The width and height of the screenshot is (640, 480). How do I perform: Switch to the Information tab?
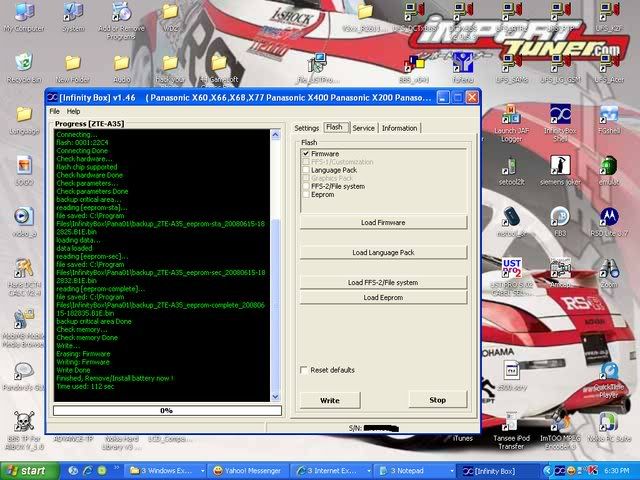[x=399, y=128]
